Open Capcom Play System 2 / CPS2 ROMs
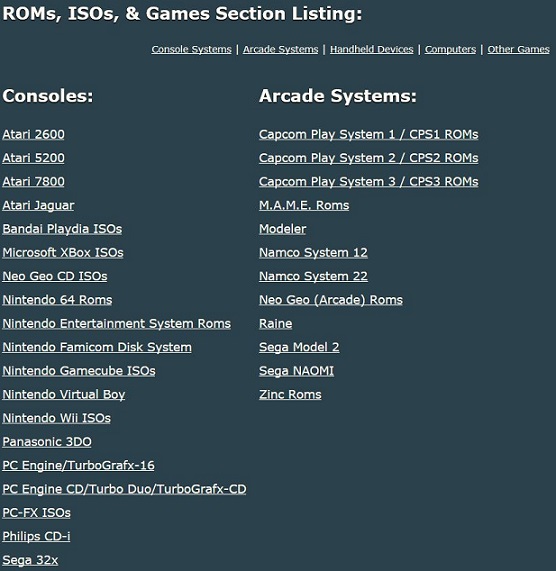Image resolution: width=556 pixels, height=571 pixels. [368, 158]
